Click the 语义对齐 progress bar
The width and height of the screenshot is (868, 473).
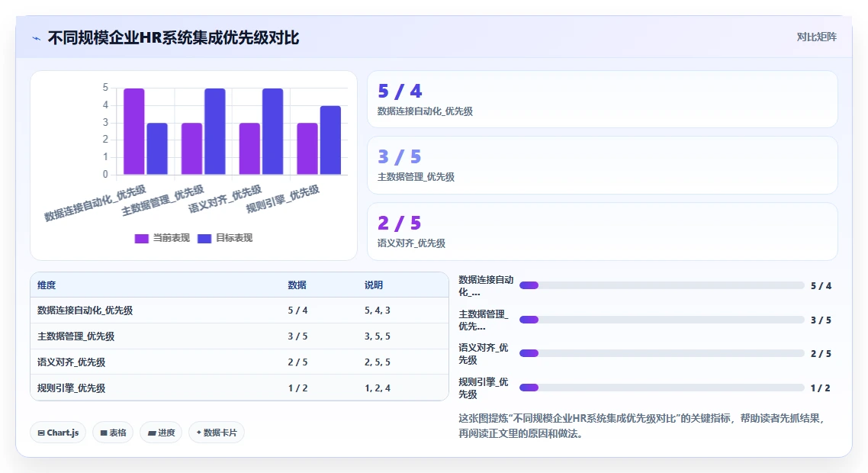click(x=661, y=353)
